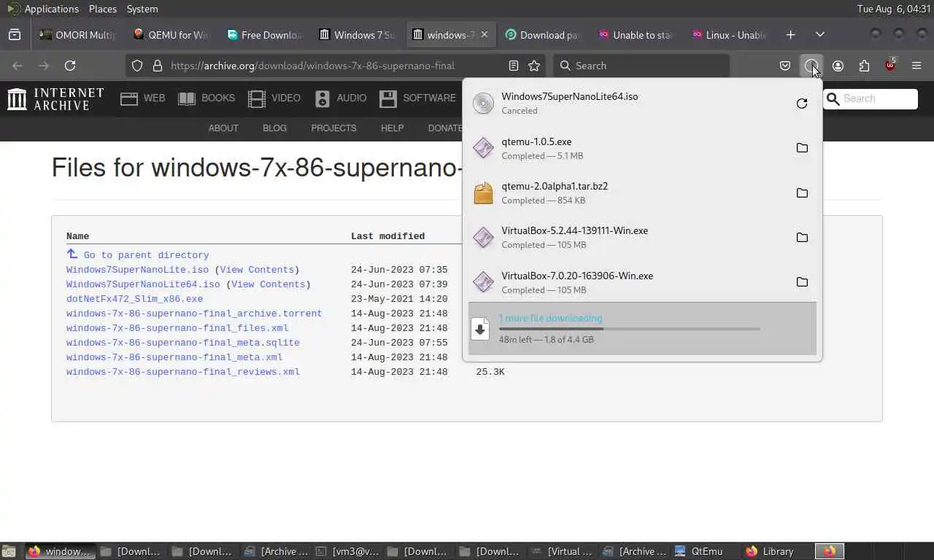Open containing folder for VirtualBox-7.0.20-163906-Win.exe
934x560 pixels.
pos(802,282)
